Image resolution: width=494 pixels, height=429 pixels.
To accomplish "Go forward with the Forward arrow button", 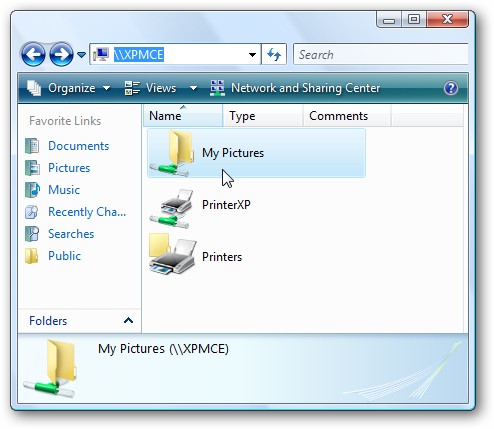I will point(61,54).
